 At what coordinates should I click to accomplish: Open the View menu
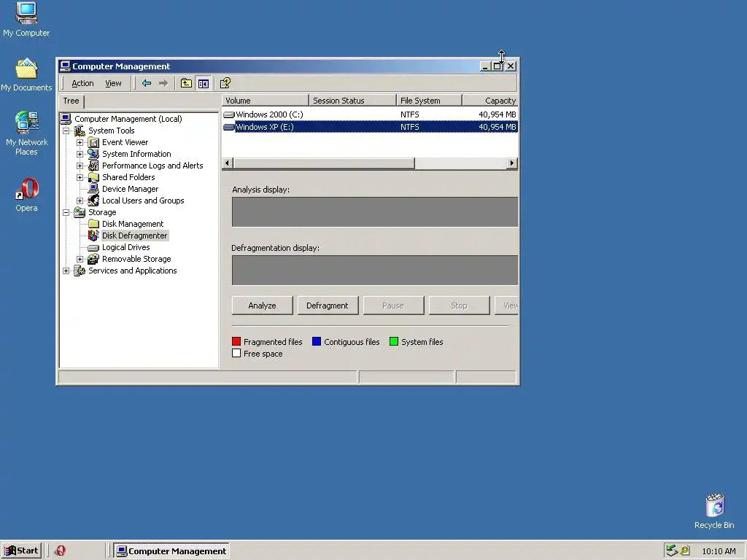coord(113,83)
